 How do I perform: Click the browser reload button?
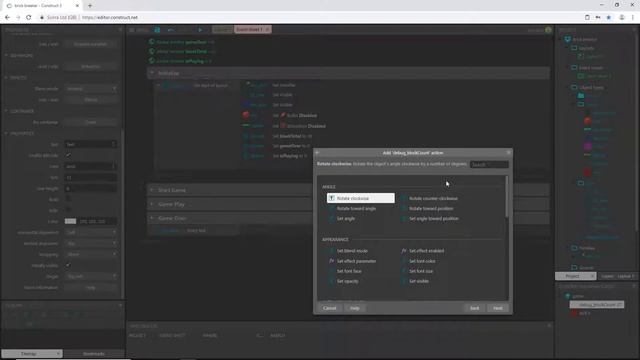click(29, 18)
